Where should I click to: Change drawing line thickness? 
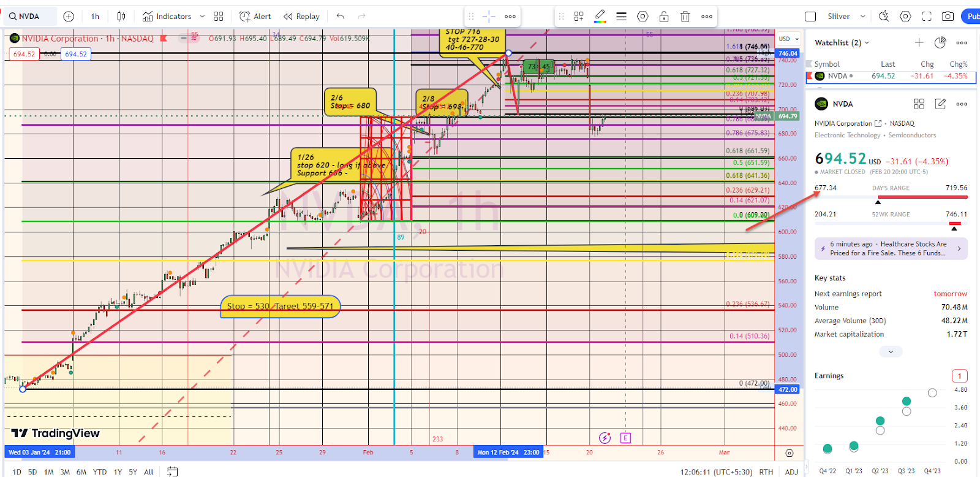621,17
